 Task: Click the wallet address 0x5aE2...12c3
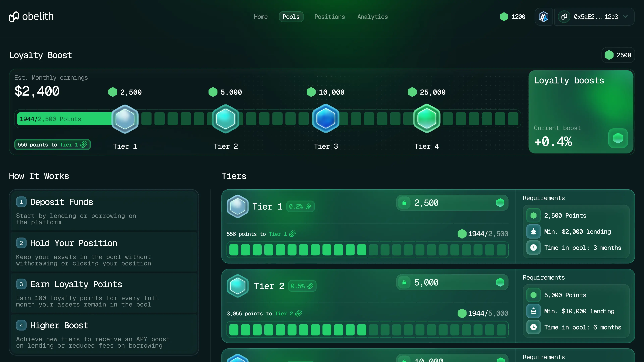[x=596, y=17]
